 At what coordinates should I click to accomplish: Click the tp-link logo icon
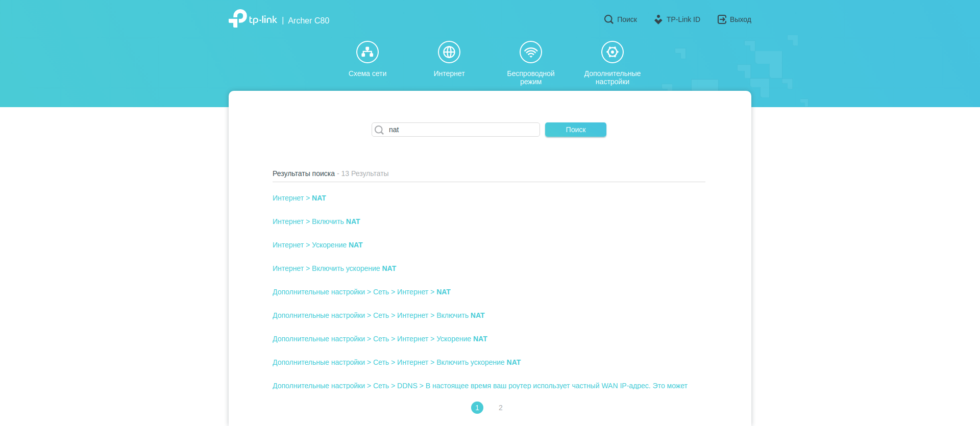click(238, 18)
